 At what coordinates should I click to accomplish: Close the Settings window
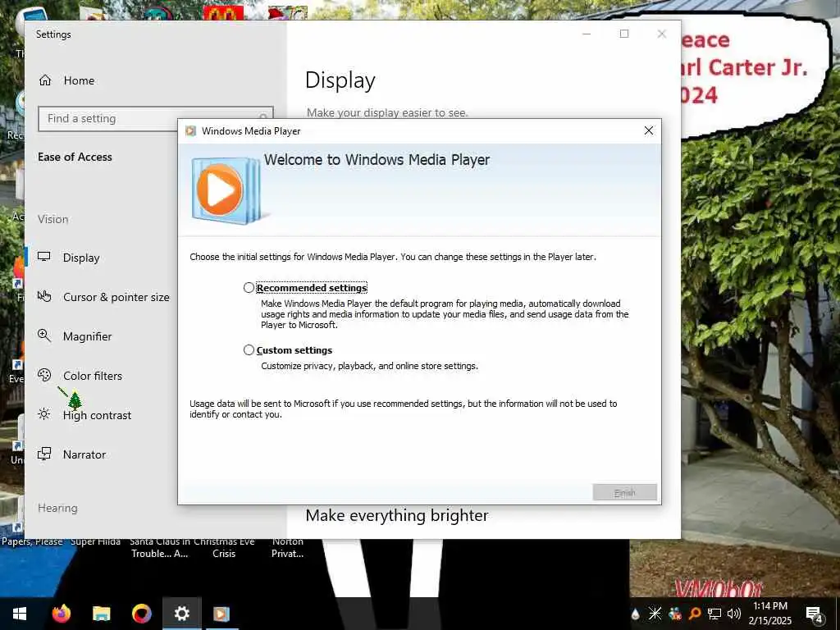[x=662, y=34]
